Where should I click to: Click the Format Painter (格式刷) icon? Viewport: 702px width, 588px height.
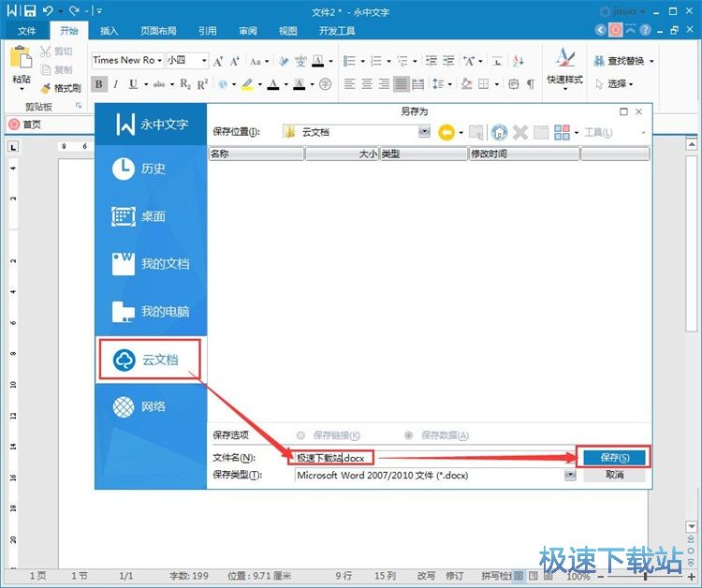(x=46, y=88)
